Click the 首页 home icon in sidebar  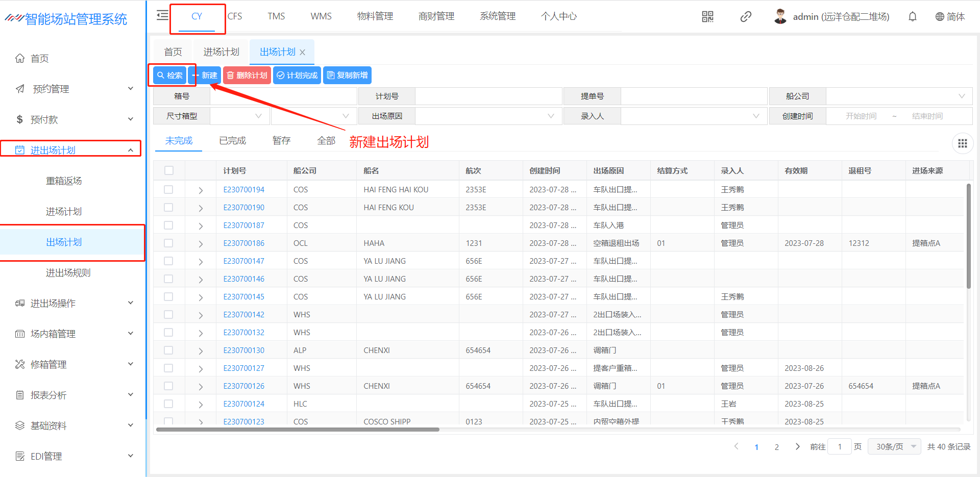pyautogui.click(x=20, y=59)
